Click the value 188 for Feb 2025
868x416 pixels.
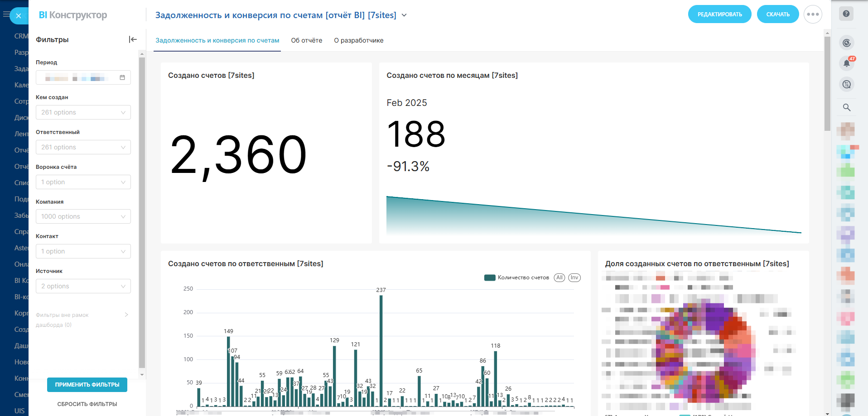tap(416, 134)
